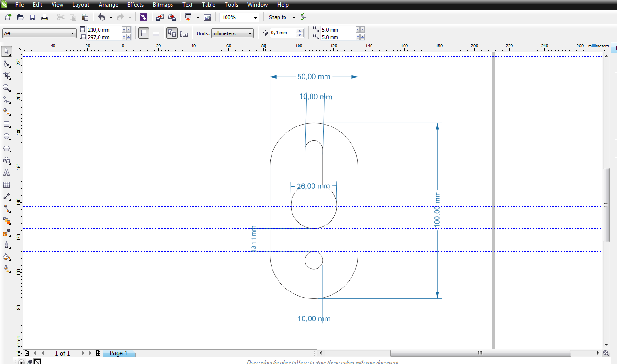The height and width of the screenshot is (364, 617).
Task: Toggle apply layout to current page only
Action: [184, 33]
